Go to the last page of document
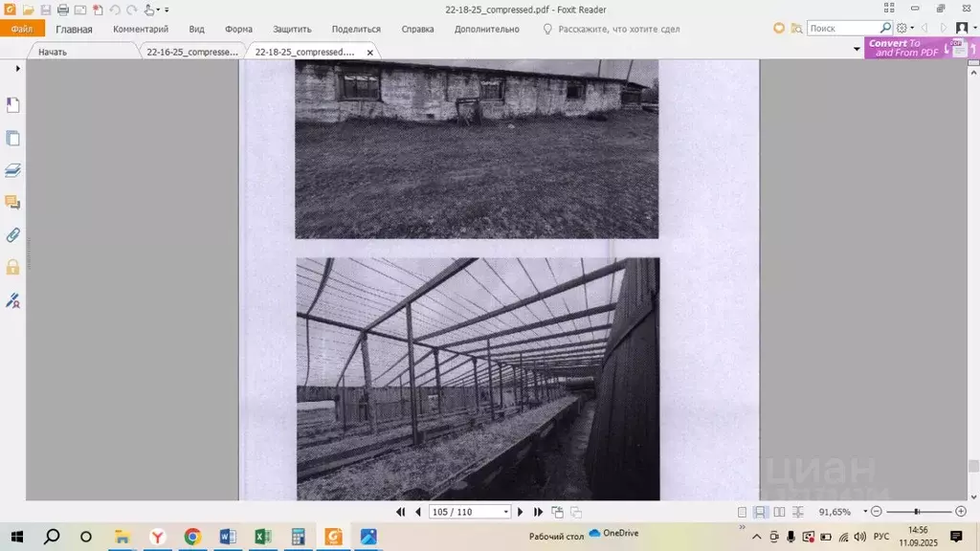Viewport: 980px width, 551px height. [x=538, y=513]
